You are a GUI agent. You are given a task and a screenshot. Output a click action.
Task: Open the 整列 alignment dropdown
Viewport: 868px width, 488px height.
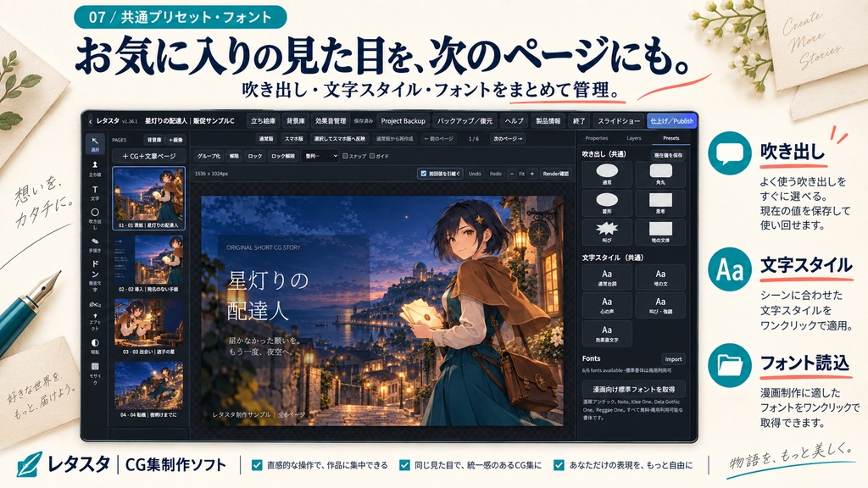pos(320,156)
